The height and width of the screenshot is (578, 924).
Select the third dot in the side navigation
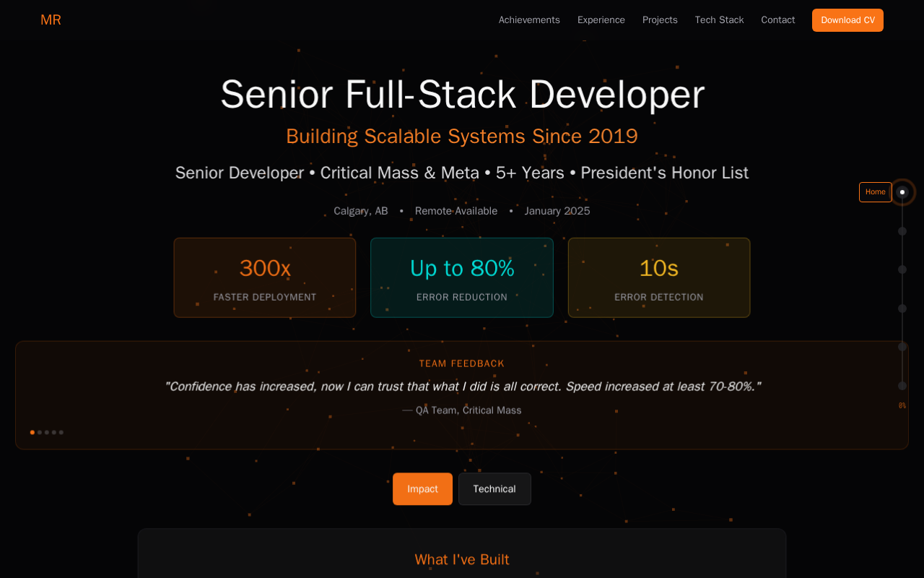902,269
